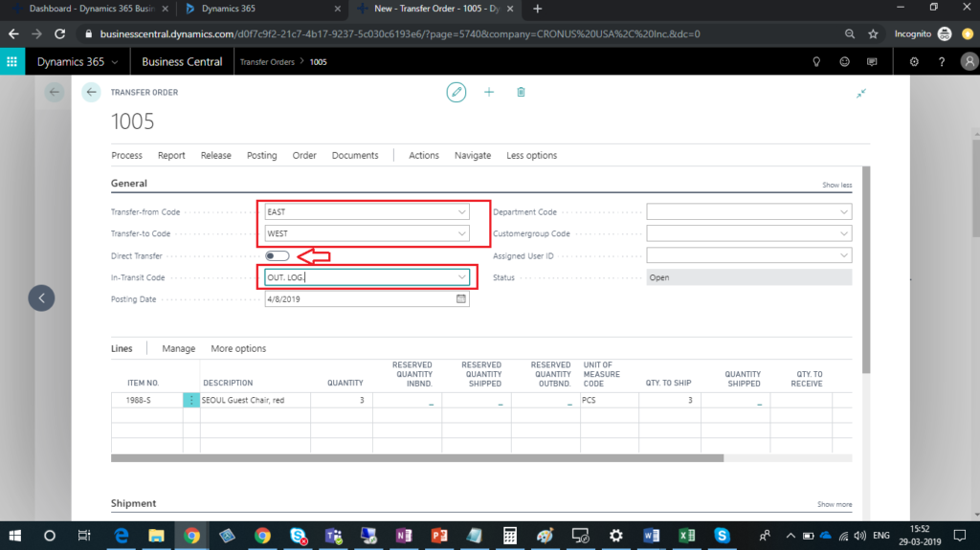Click Show less in General section
The height and width of the screenshot is (550, 980).
coord(835,185)
